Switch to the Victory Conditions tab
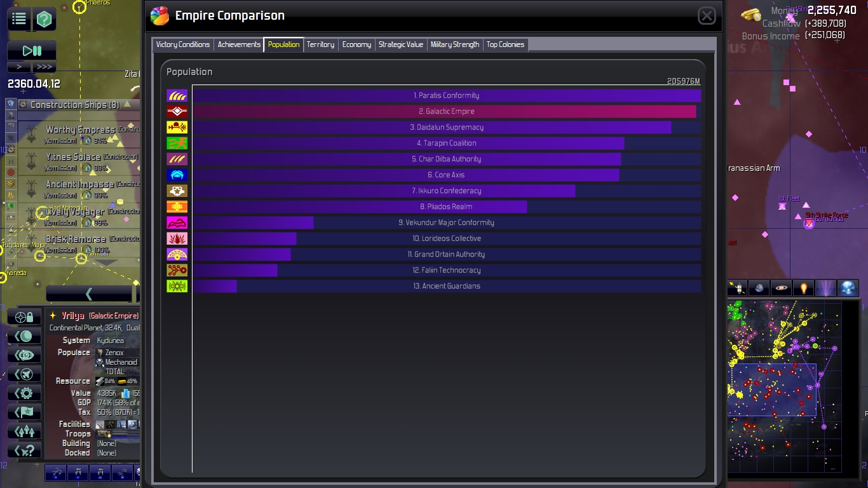The height and width of the screenshot is (488, 868). [183, 44]
